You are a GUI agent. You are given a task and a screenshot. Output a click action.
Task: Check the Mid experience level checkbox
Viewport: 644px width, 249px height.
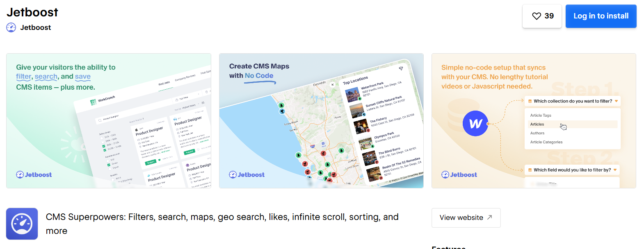click(x=108, y=160)
